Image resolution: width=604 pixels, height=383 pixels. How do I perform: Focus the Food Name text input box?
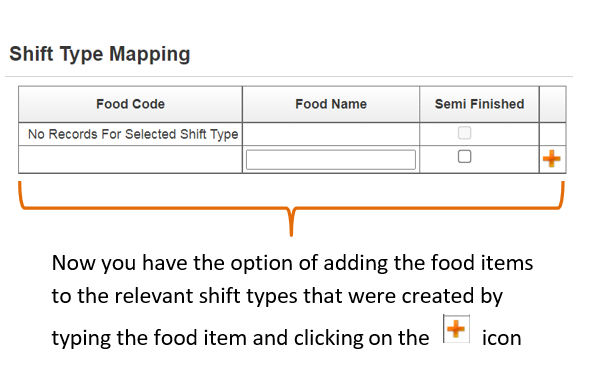point(331,160)
